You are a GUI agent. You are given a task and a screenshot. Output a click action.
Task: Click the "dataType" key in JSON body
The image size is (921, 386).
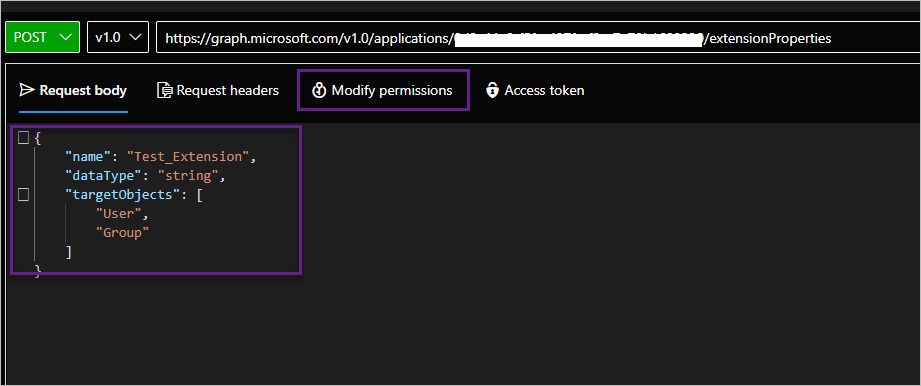(x=103, y=176)
